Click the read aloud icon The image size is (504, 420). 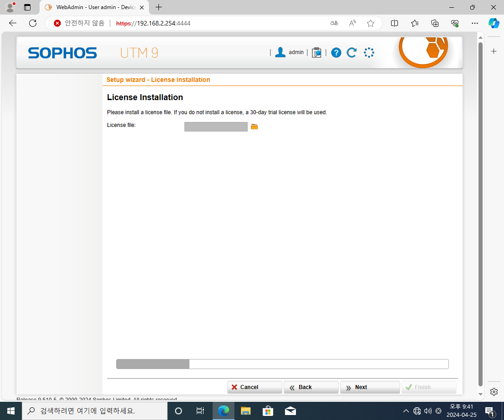click(x=352, y=23)
